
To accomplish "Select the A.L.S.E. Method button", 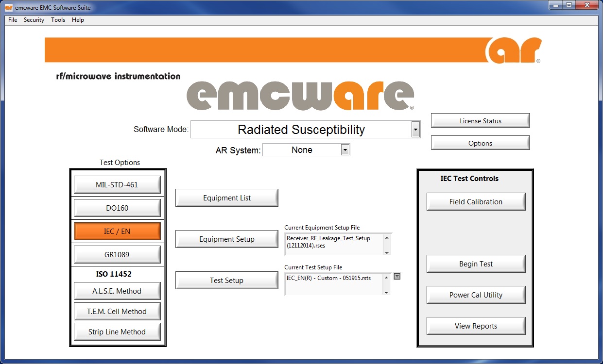I will pyautogui.click(x=117, y=291).
